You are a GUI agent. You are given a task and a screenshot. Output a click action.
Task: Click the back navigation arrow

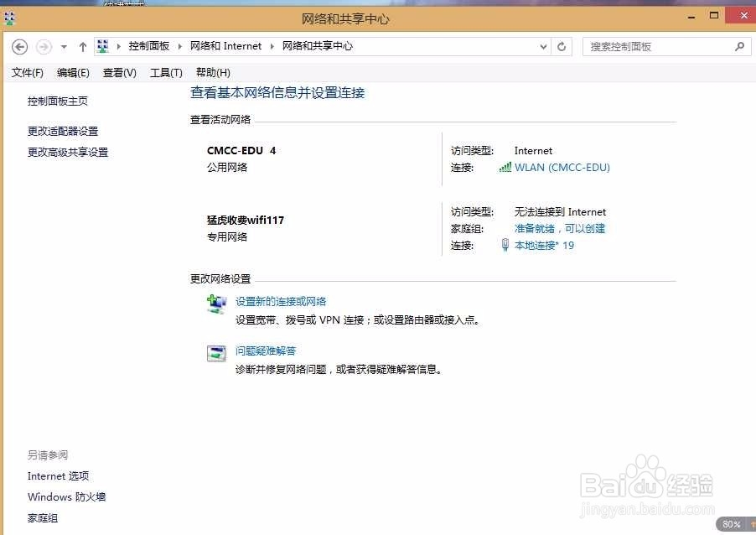click(19, 46)
